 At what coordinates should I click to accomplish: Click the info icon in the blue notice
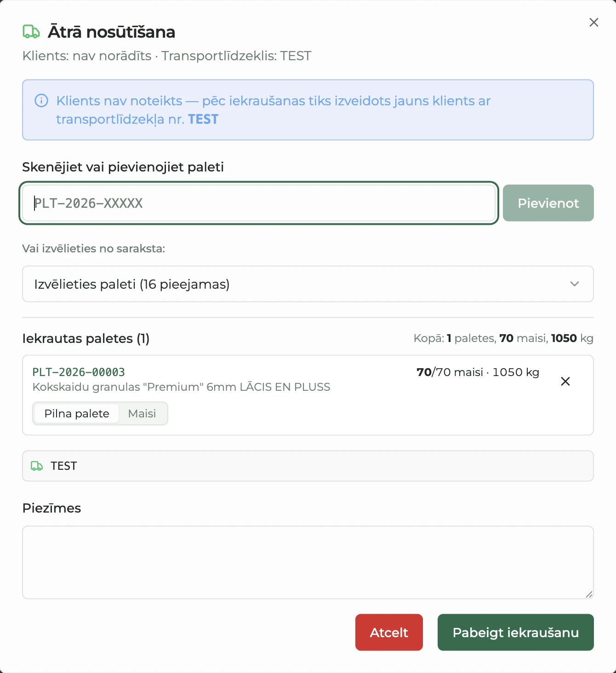(41, 101)
